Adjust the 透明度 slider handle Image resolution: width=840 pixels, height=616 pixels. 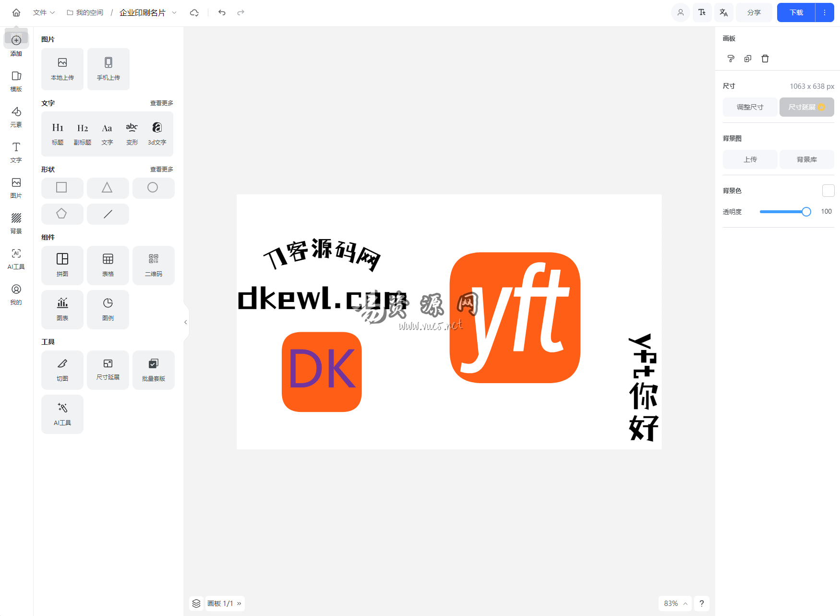click(806, 212)
